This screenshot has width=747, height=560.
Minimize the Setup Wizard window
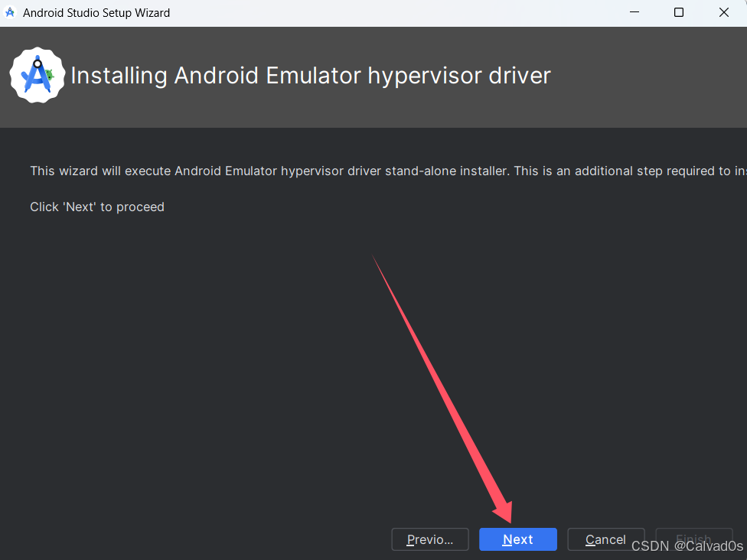(x=634, y=12)
